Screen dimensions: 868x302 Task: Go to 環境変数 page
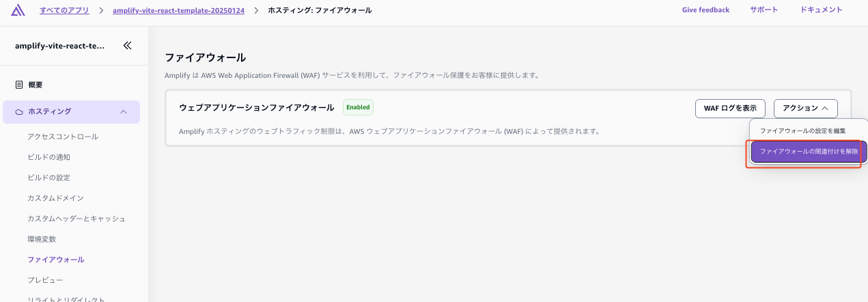coord(42,239)
